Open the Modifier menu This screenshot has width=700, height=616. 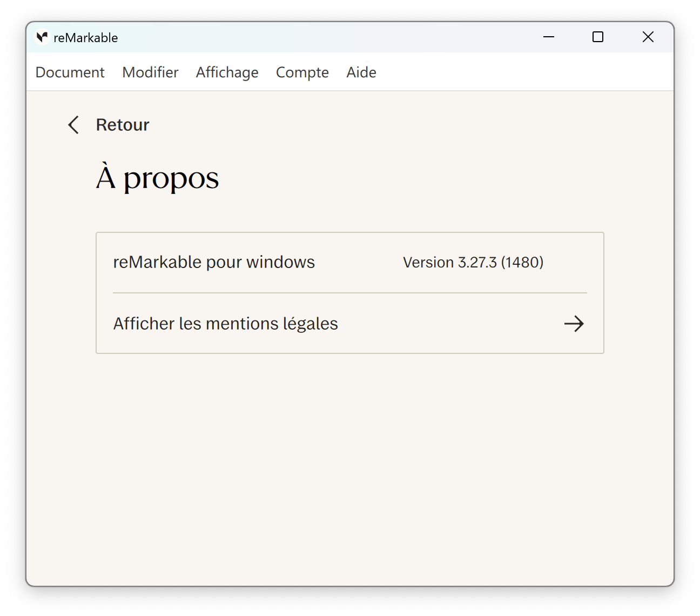[x=150, y=72]
